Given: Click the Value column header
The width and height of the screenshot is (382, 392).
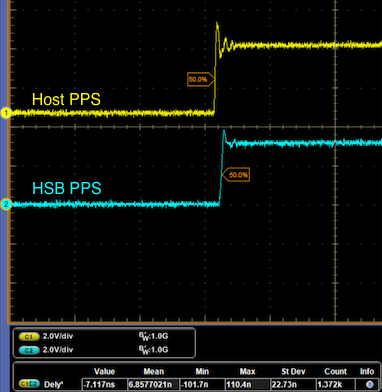Looking at the screenshot, I should click(x=104, y=371).
